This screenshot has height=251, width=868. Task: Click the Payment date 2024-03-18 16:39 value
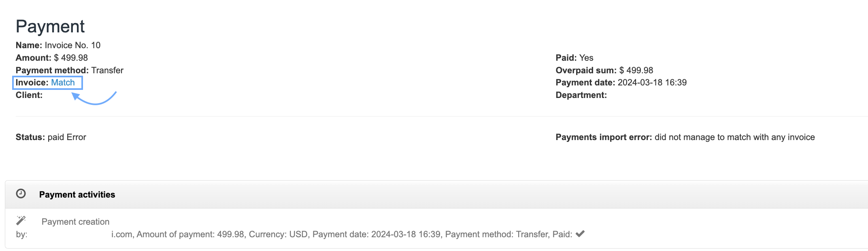tap(652, 83)
